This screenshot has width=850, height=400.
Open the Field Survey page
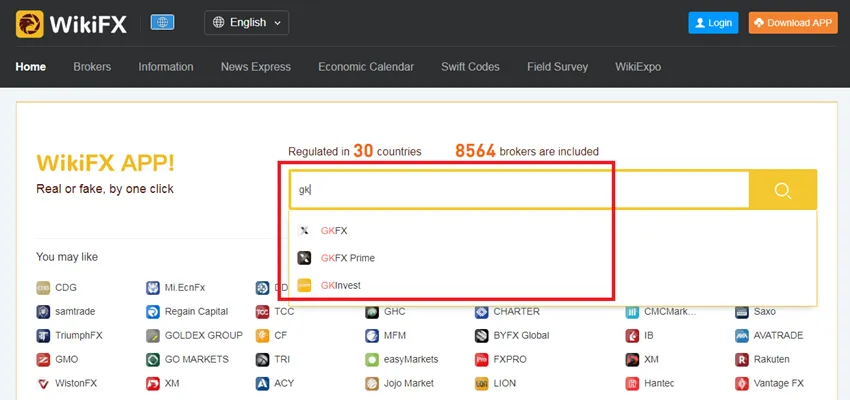(x=557, y=67)
